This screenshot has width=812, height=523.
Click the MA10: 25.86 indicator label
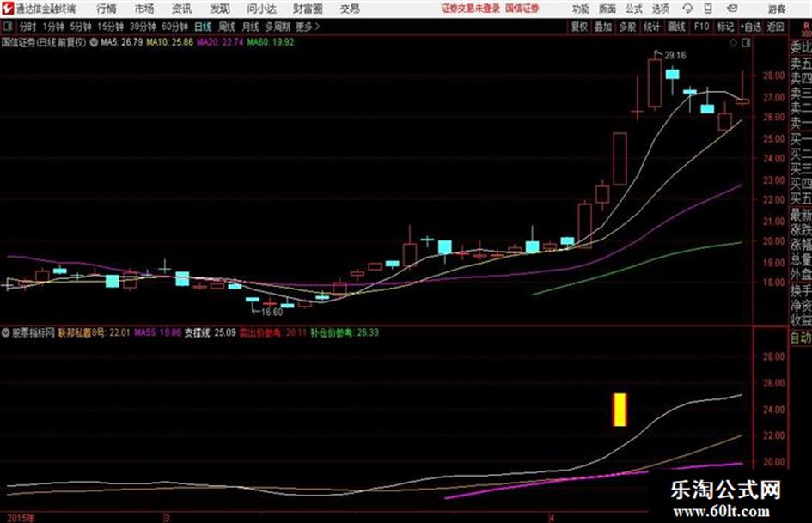pyautogui.click(x=170, y=42)
